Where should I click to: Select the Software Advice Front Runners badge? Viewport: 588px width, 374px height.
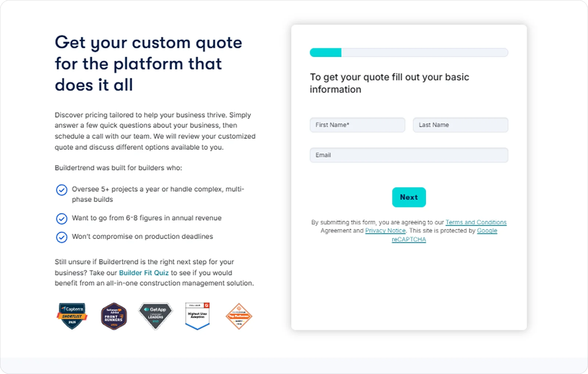(x=114, y=316)
